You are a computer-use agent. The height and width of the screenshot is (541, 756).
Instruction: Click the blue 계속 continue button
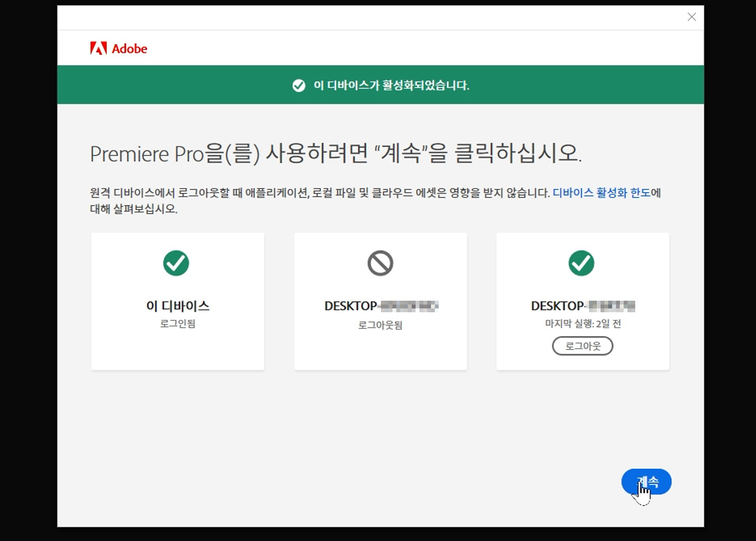point(646,482)
